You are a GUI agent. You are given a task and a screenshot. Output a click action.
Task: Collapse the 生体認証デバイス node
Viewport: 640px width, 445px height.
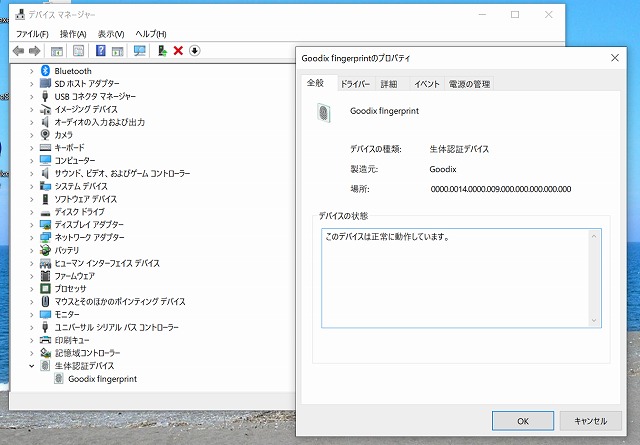[x=31, y=366]
